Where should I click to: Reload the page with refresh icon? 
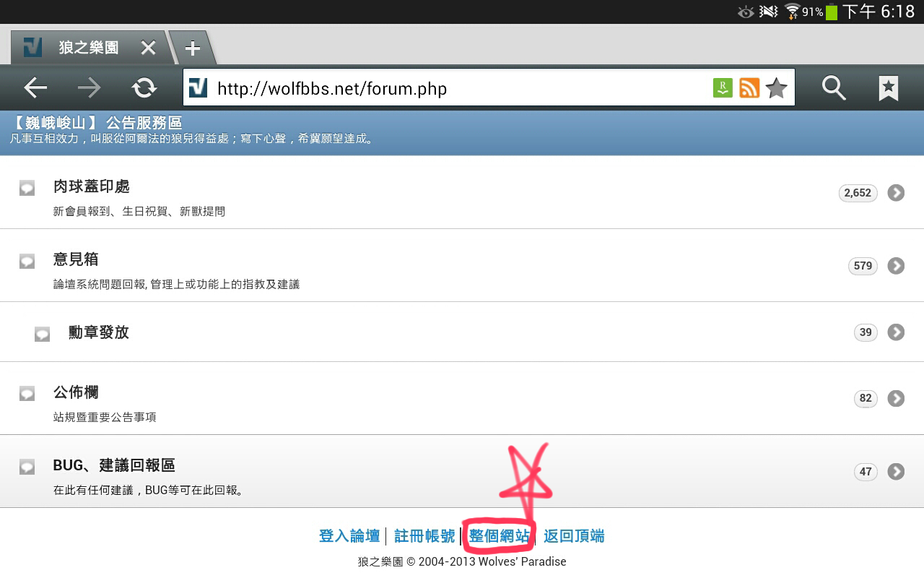pos(144,88)
